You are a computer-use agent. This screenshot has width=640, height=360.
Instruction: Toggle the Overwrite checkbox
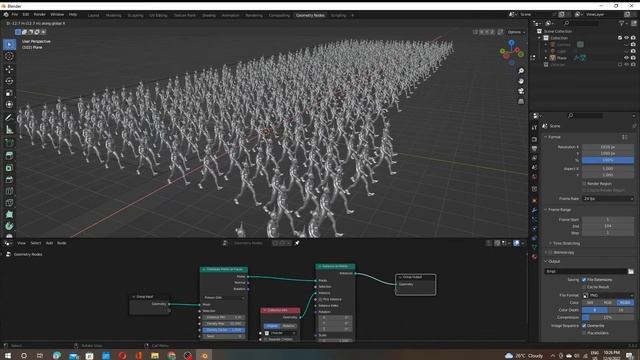coord(584,326)
